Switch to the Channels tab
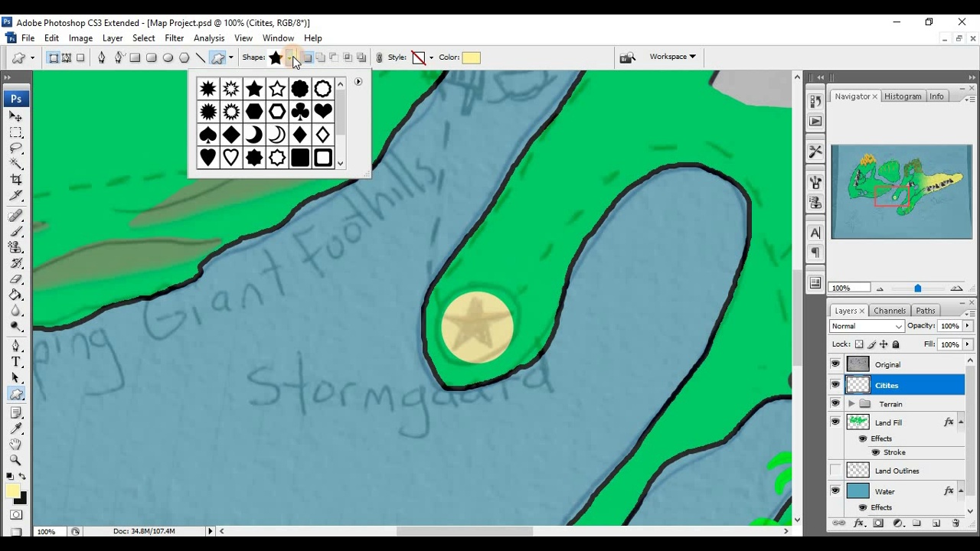This screenshot has height=551, width=980. [890, 311]
